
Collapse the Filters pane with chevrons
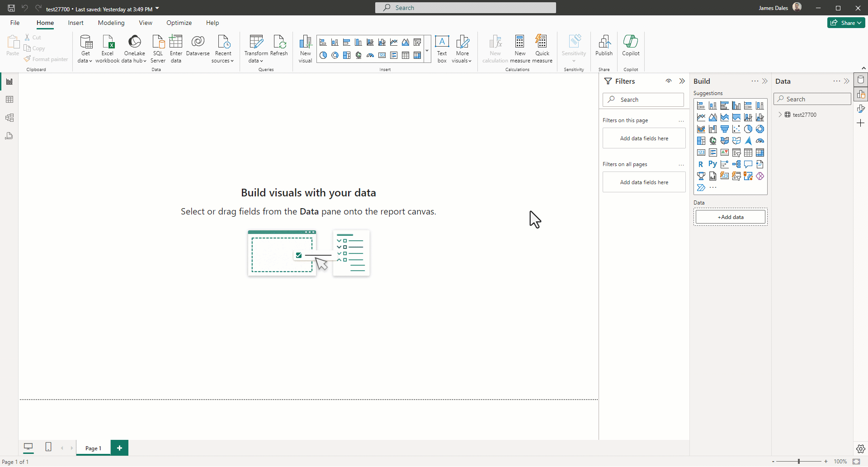[x=682, y=81]
